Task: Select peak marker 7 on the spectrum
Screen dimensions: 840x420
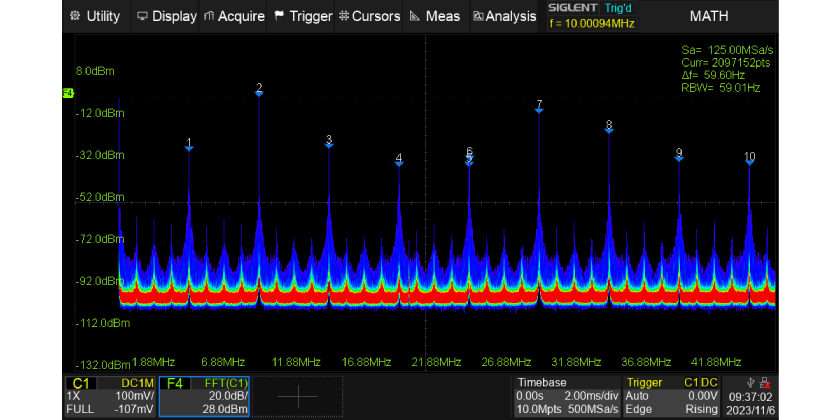Action: click(x=539, y=107)
